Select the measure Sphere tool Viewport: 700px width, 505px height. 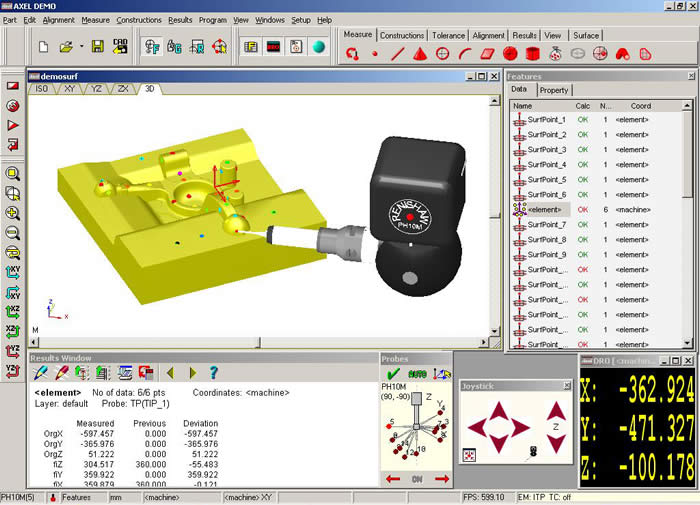click(x=510, y=54)
